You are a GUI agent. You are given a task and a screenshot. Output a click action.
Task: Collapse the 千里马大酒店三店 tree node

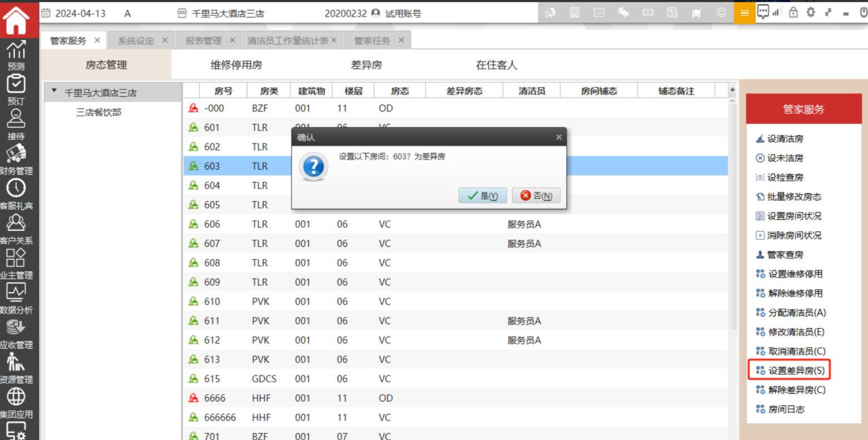tap(54, 92)
